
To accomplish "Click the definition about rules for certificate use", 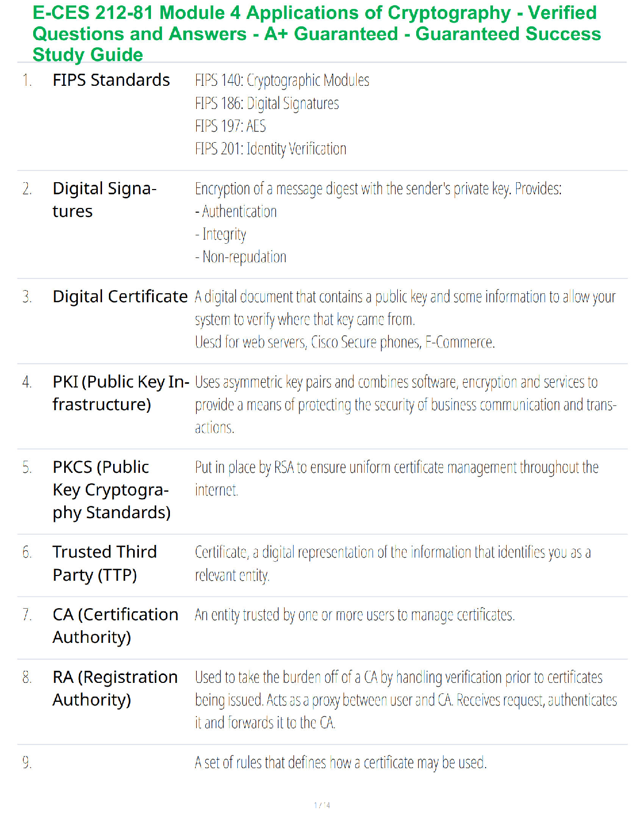I will (x=341, y=762).
